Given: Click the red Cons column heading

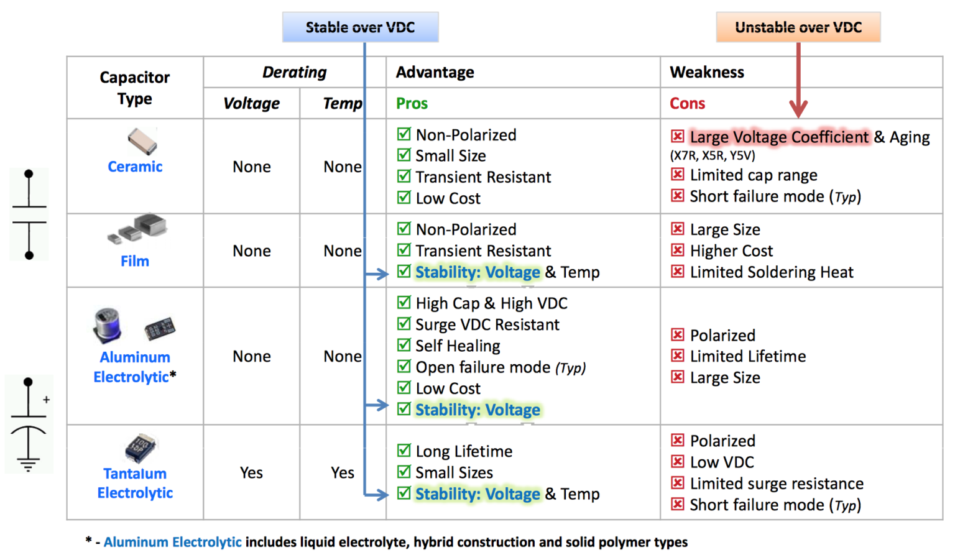Looking at the screenshot, I should point(687,103).
